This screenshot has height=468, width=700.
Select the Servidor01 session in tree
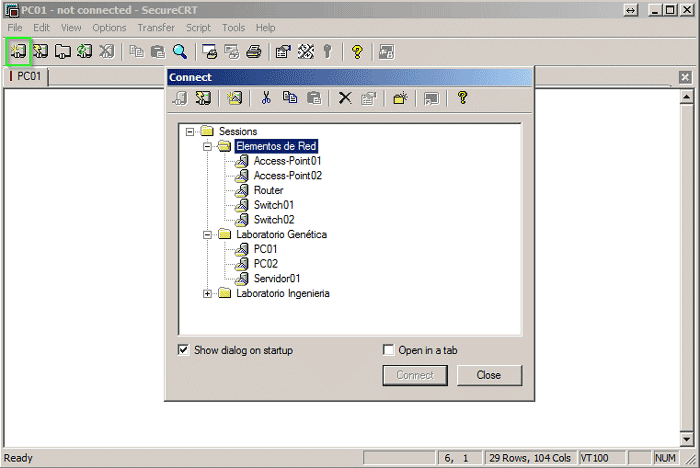tap(276, 279)
